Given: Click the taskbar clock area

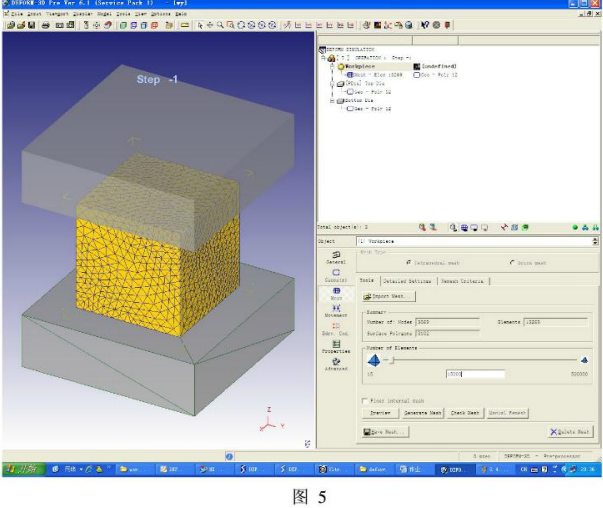Looking at the screenshot, I should pyautogui.click(x=587, y=469).
